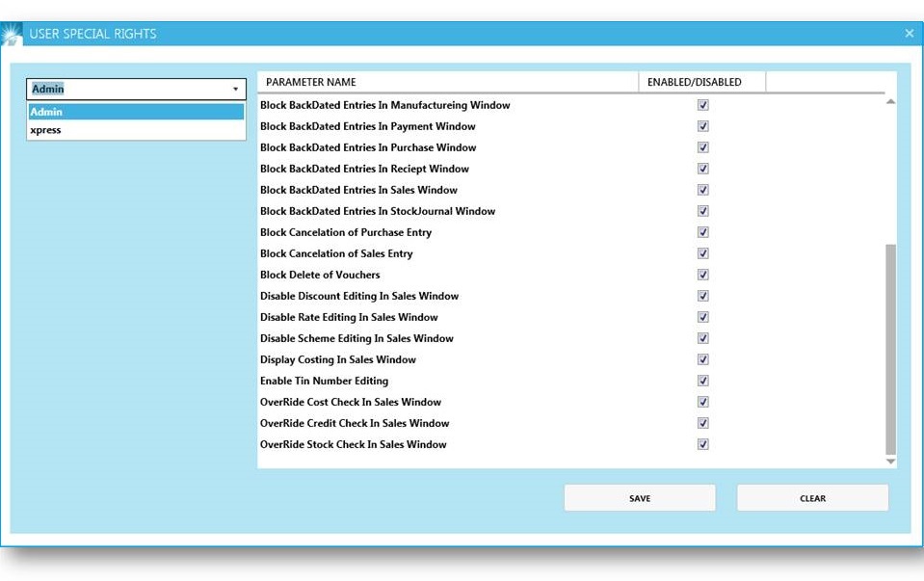The width and height of the screenshot is (924, 581).
Task: Uncheck Block BackDated Entries In Reciept Window
Action: (702, 168)
